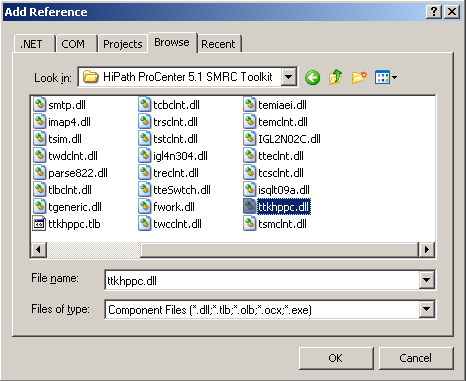Click the fwork.dll file icon

point(144,206)
